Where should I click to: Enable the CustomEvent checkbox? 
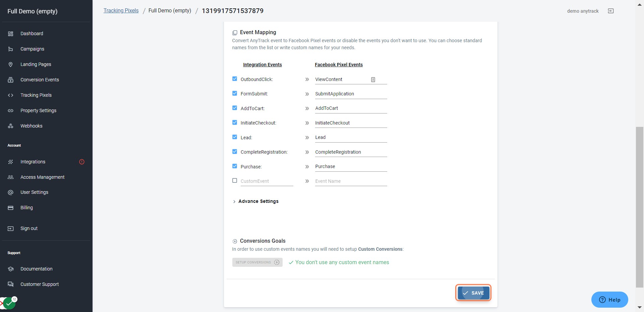pos(234,180)
